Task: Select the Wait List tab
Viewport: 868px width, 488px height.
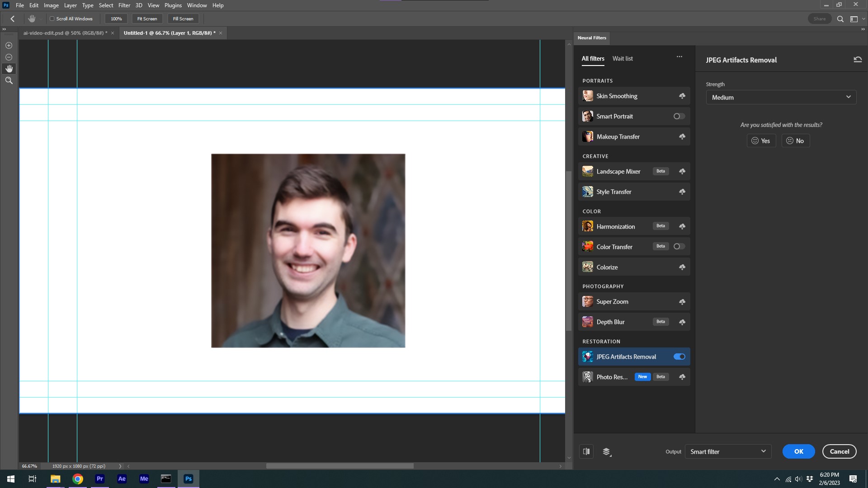Action: coord(623,58)
